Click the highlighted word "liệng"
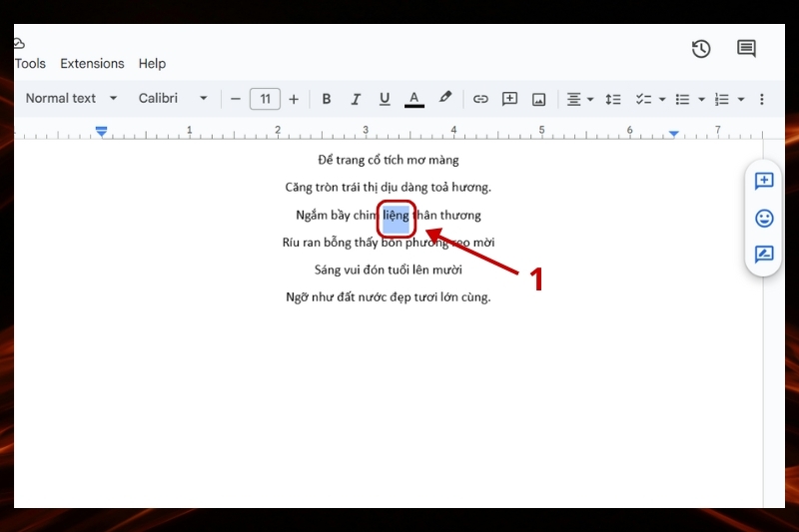 396,216
